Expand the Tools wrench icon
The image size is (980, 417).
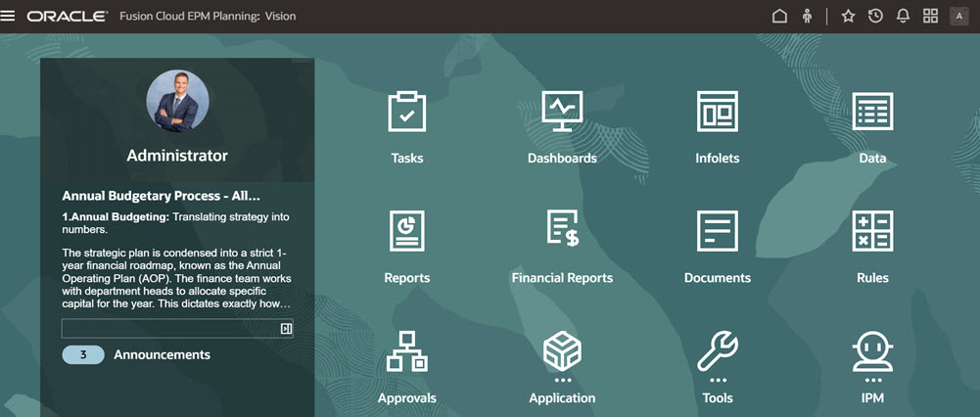(718, 351)
